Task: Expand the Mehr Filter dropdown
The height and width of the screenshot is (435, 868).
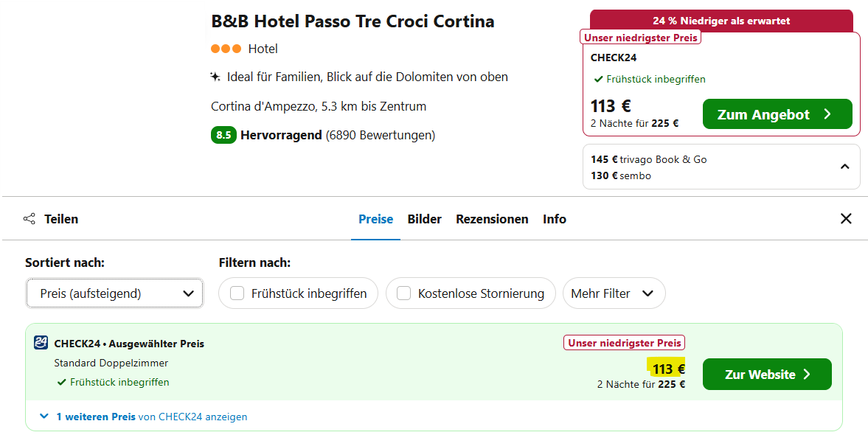Action: [614, 293]
